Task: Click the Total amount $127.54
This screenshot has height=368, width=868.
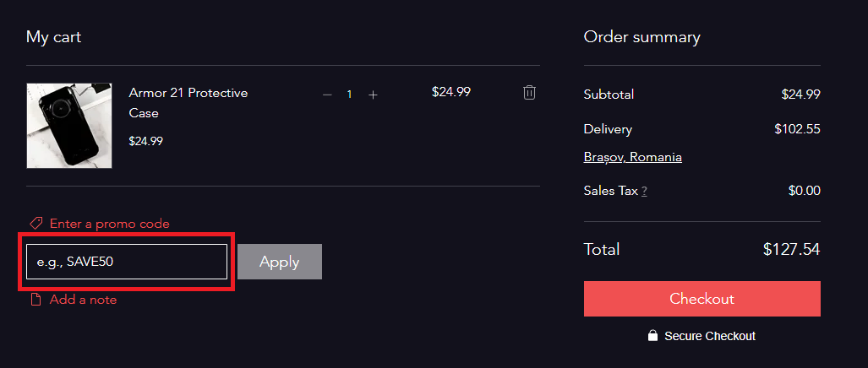Action: point(791,250)
